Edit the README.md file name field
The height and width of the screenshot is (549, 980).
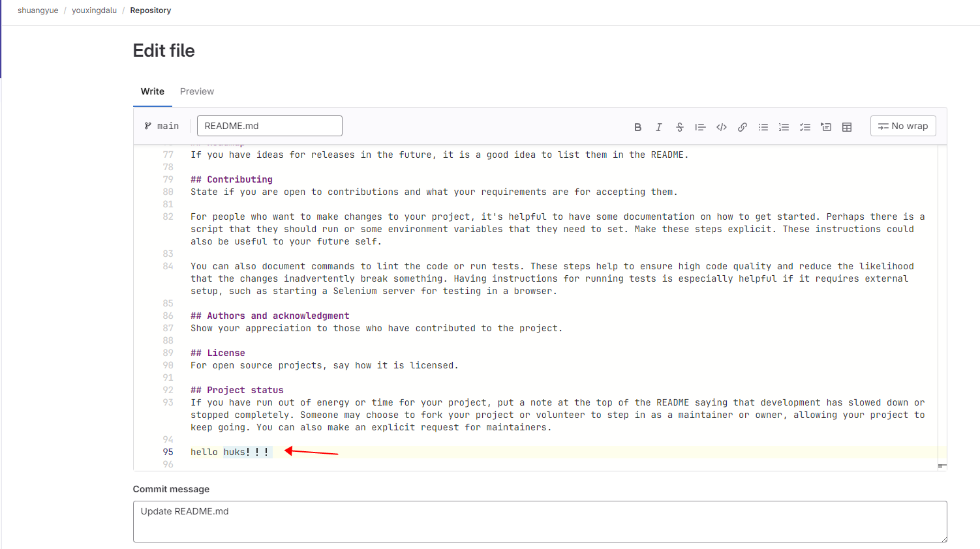pos(269,126)
